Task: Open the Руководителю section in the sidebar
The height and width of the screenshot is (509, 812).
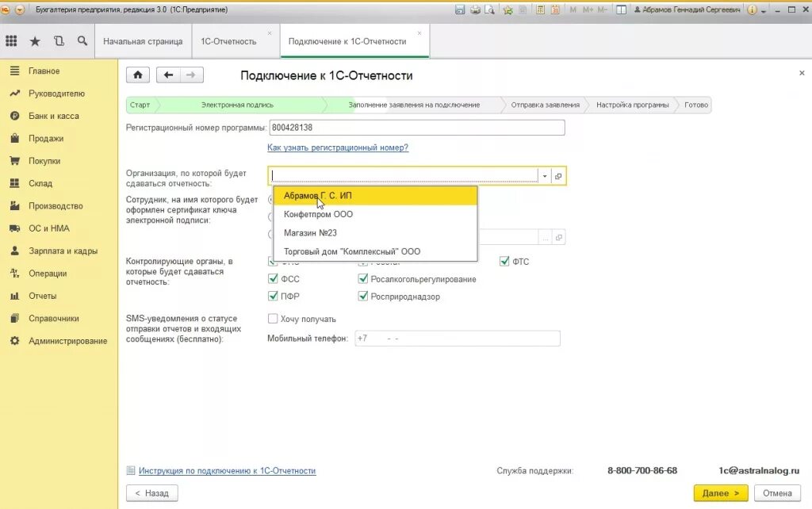Action: point(56,94)
